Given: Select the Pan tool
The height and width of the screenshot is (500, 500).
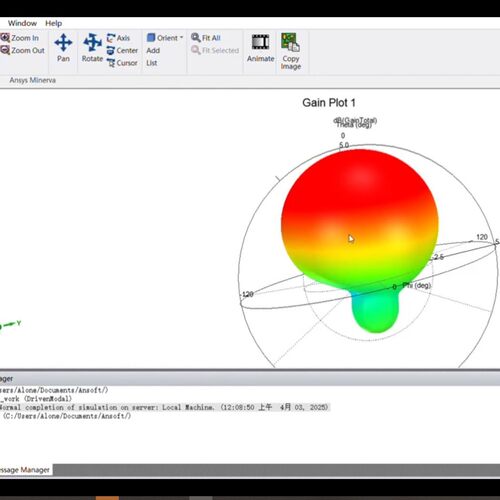Looking at the screenshot, I should point(63,48).
